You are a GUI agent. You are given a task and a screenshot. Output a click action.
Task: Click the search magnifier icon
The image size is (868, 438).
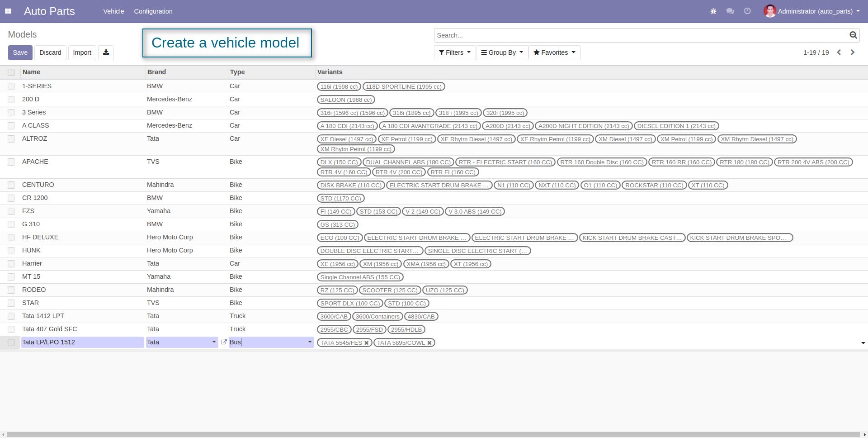853,35
